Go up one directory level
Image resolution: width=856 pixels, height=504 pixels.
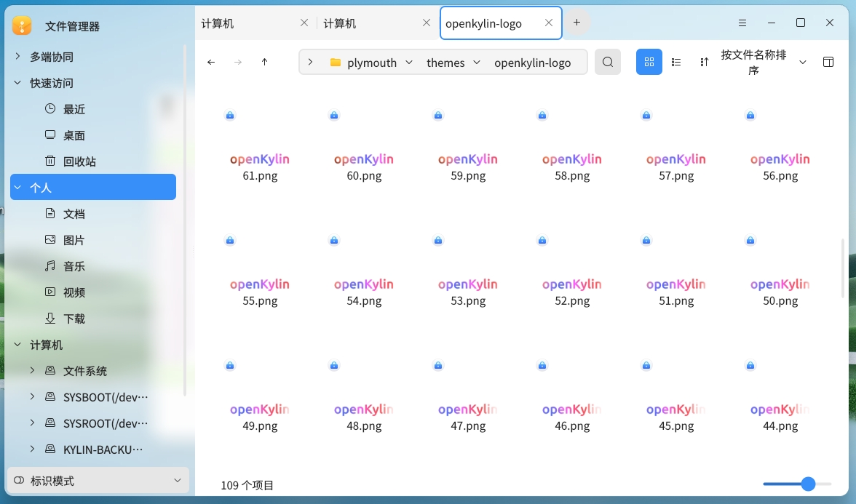click(x=265, y=63)
